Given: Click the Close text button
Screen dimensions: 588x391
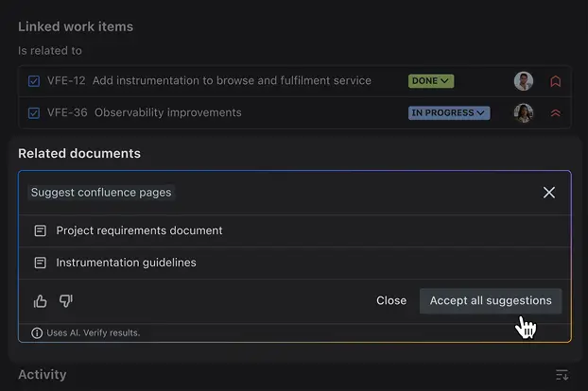Looking at the screenshot, I should click(x=391, y=300).
